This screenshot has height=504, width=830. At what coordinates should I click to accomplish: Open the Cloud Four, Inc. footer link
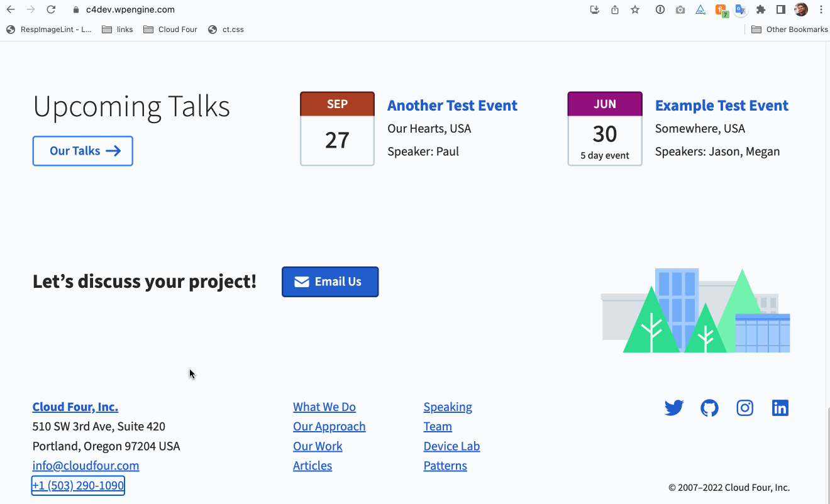[x=75, y=407]
